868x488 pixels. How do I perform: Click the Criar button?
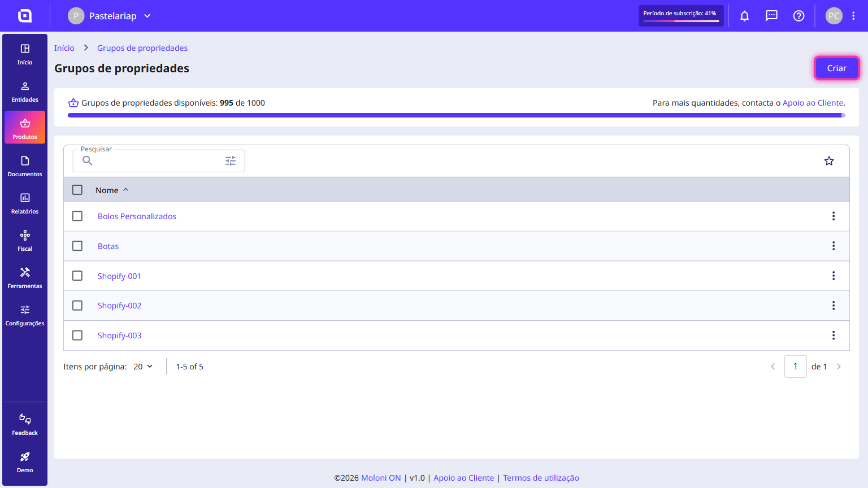pos(836,68)
